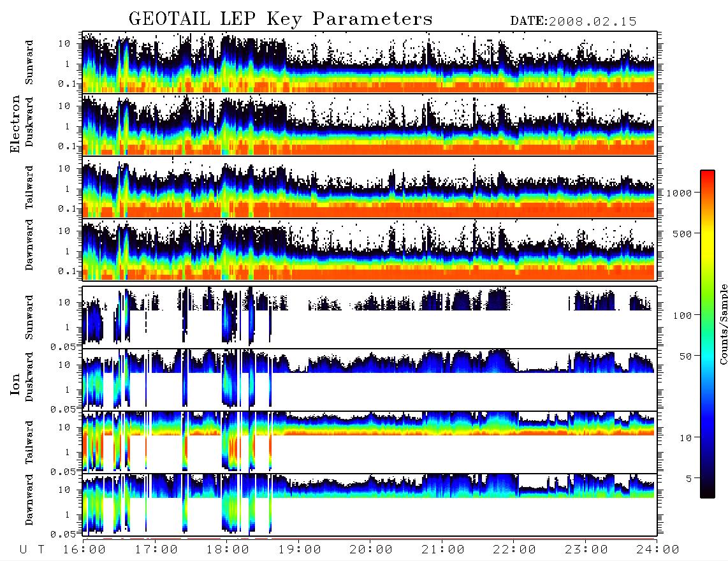Click the '5' colorbar tick label
728x561 pixels.
click(689, 479)
